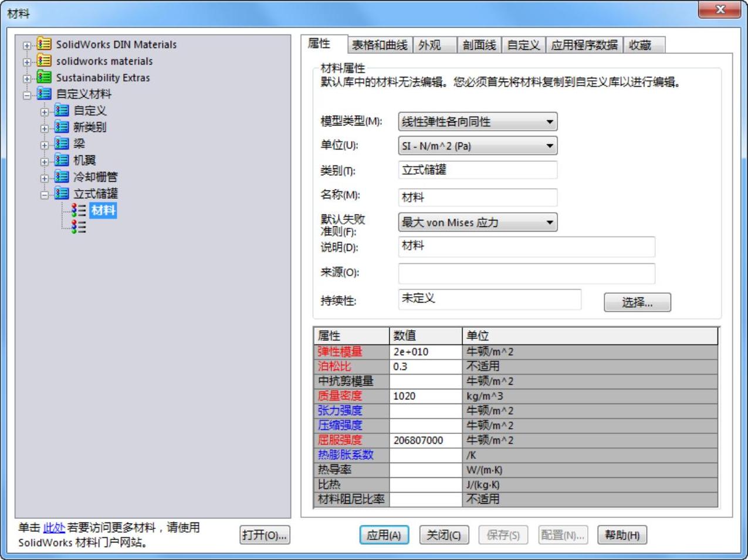The image size is (748, 560).
Task: Click the empty 张力强度 value cell
Action: point(426,410)
